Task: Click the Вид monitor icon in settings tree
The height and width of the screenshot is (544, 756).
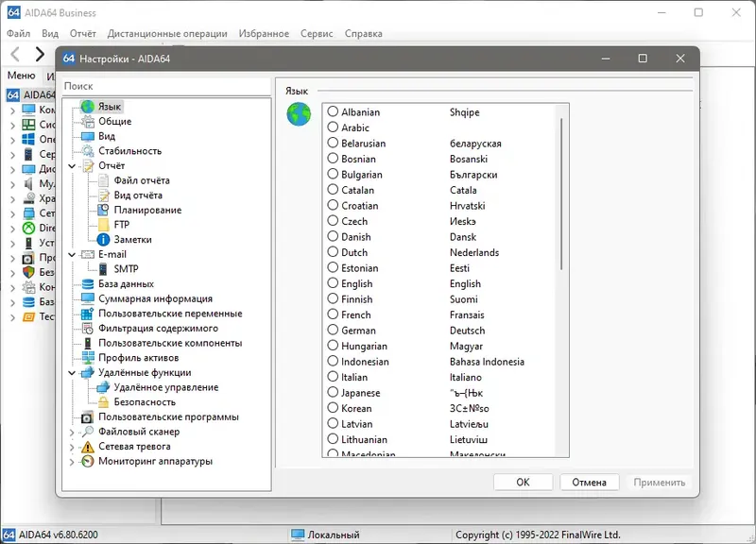Action: point(87,136)
